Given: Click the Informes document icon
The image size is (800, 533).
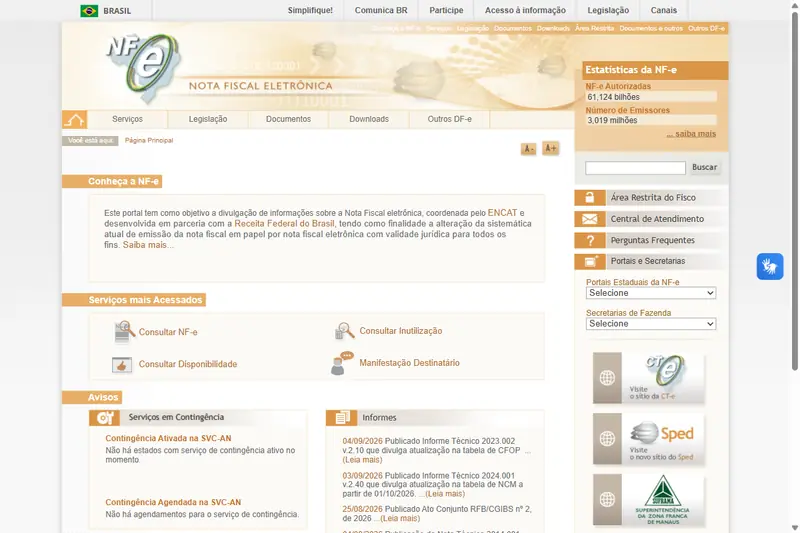Looking at the screenshot, I should click(x=341, y=418).
